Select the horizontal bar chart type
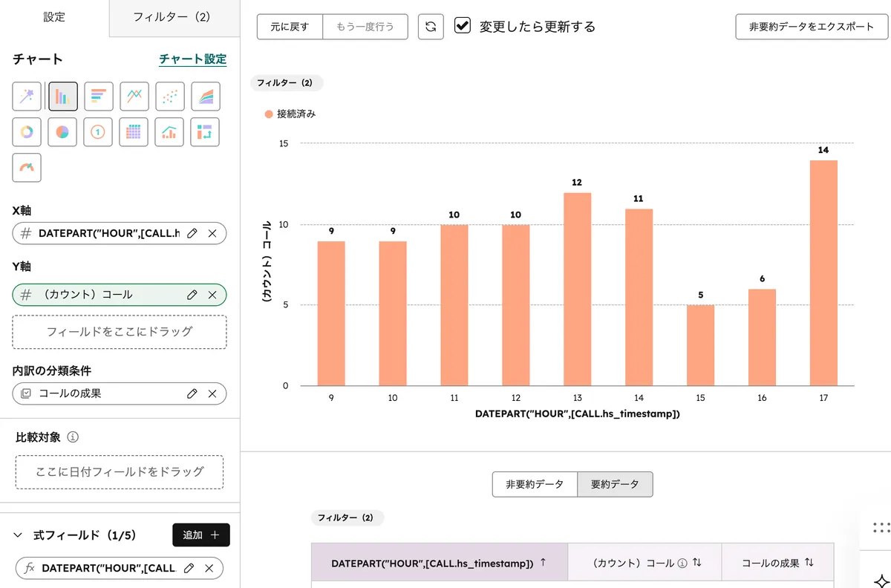The height and width of the screenshot is (588, 891). (x=99, y=97)
